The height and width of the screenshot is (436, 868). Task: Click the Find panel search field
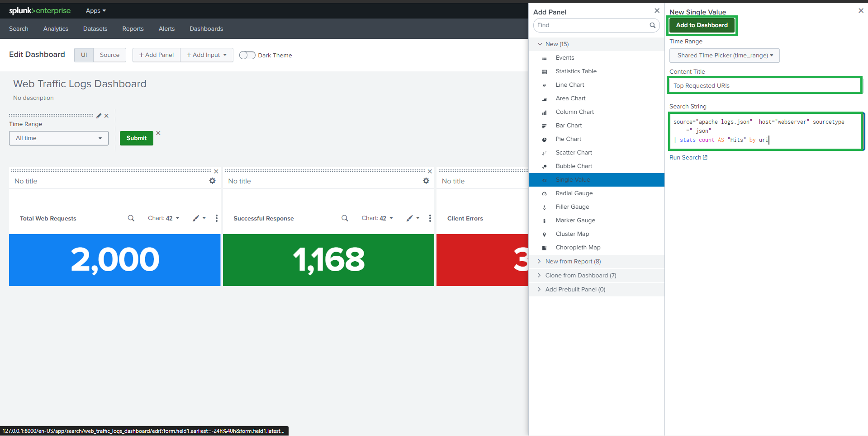[x=597, y=25]
